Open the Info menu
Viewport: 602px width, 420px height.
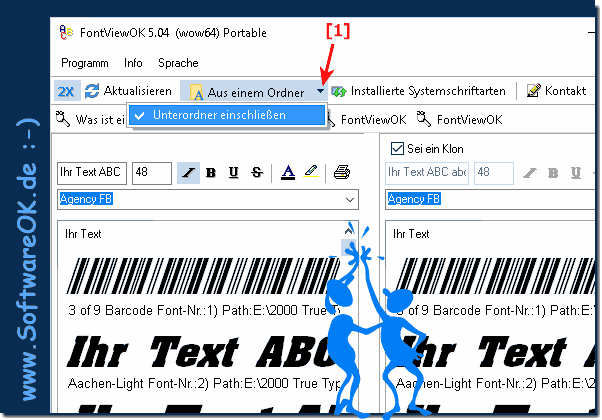[x=133, y=63]
